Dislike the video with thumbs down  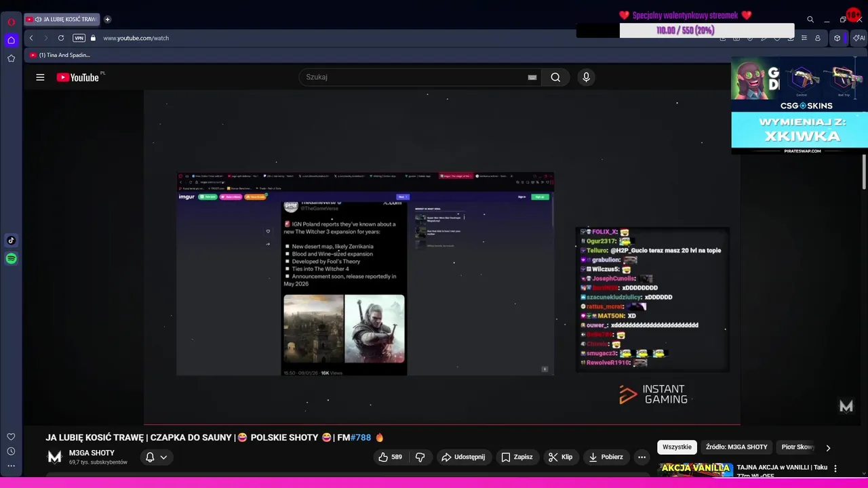[420, 457]
